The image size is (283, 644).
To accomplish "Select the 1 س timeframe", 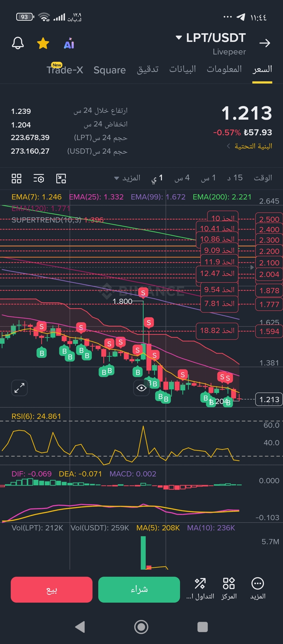I will tap(208, 178).
